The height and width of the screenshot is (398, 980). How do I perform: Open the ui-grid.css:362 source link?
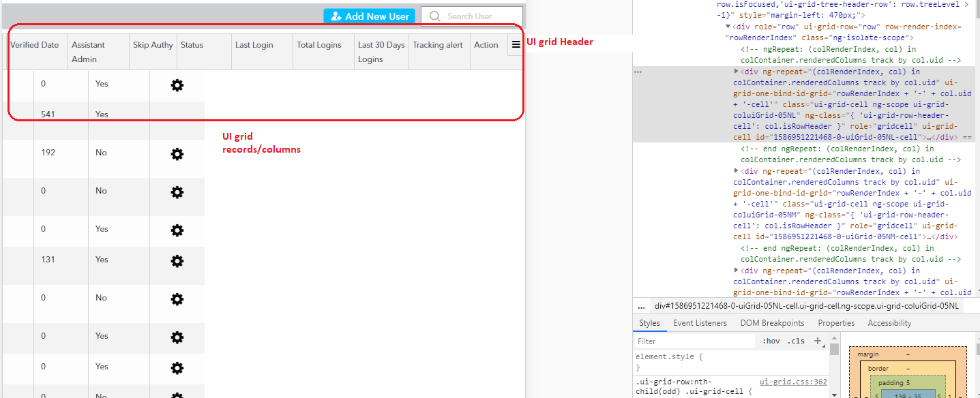[793, 382]
